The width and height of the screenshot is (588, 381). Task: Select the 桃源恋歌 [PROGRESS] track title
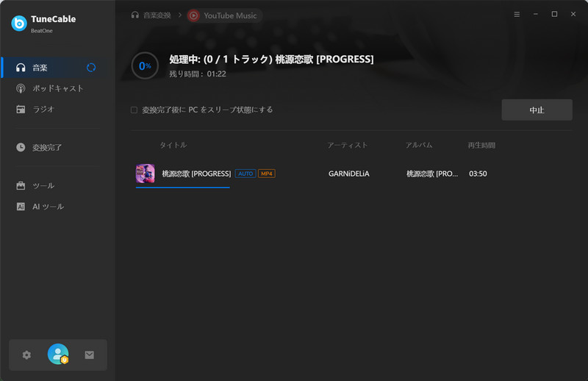(x=196, y=174)
